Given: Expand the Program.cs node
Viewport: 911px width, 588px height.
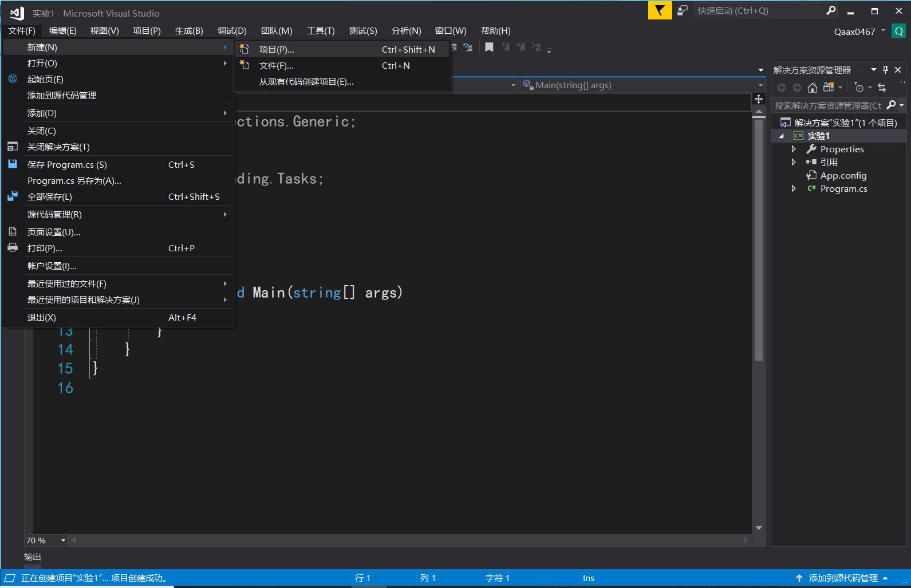Looking at the screenshot, I should 794,188.
